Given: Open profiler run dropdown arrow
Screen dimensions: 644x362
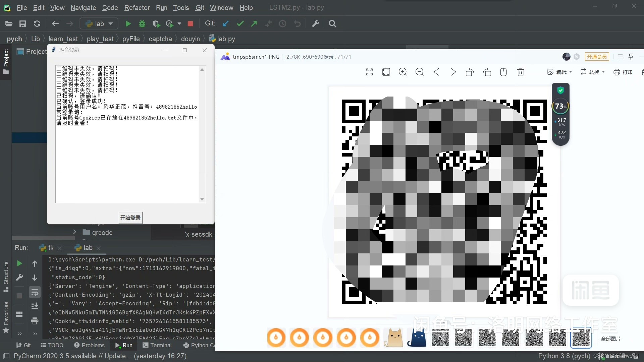Looking at the screenshot, I should pyautogui.click(x=179, y=24).
